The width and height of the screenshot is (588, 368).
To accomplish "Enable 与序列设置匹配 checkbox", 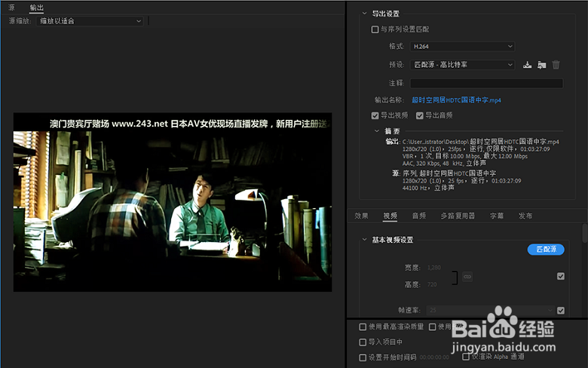I will click(x=375, y=29).
